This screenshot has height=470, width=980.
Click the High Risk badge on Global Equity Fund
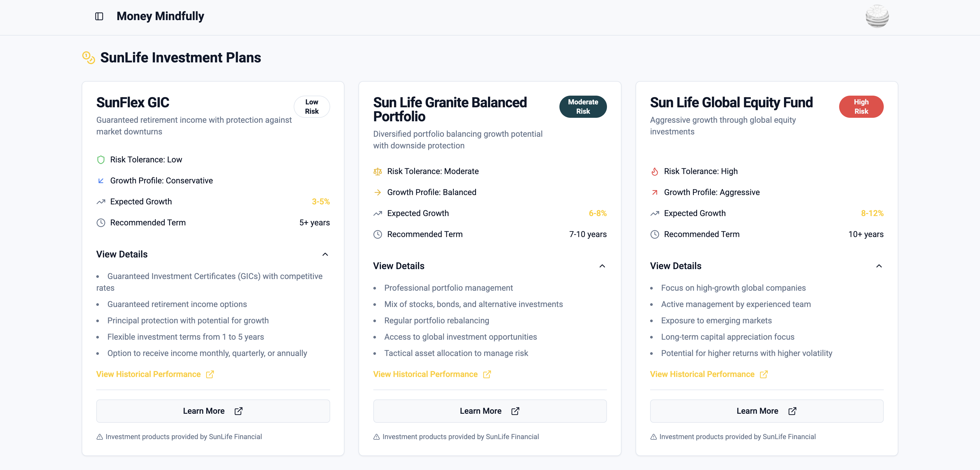[x=861, y=107]
